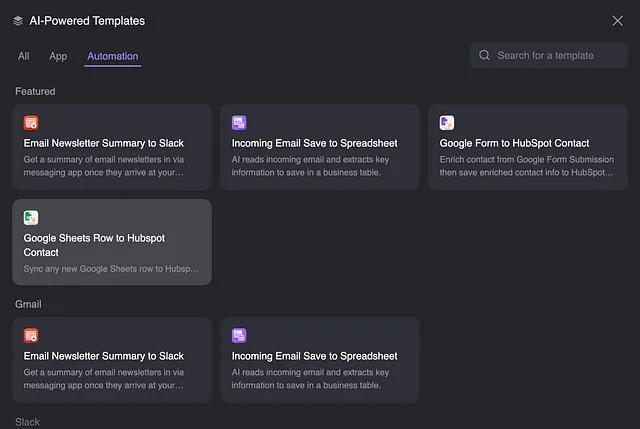This screenshot has width=640, height=429.
Task: Select the Automation tab
Action: pyautogui.click(x=113, y=56)
